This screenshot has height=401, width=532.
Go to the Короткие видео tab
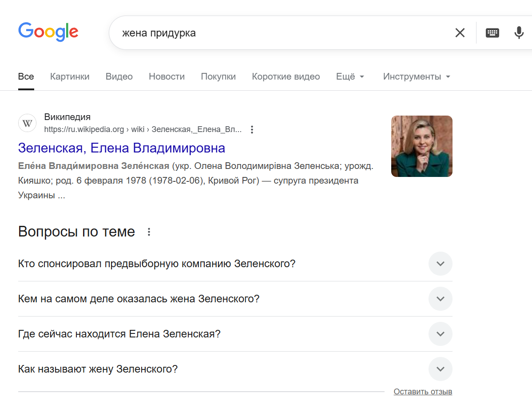(286, 76)
